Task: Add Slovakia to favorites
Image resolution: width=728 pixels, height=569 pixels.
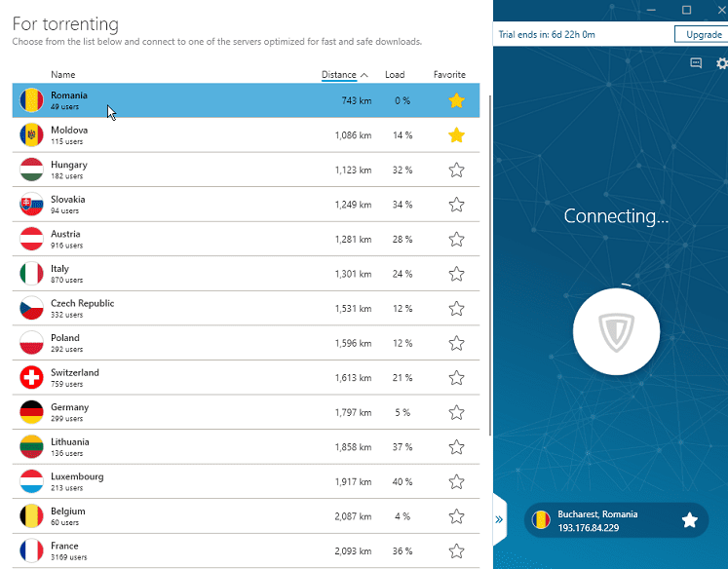Action: click(456, 205)
